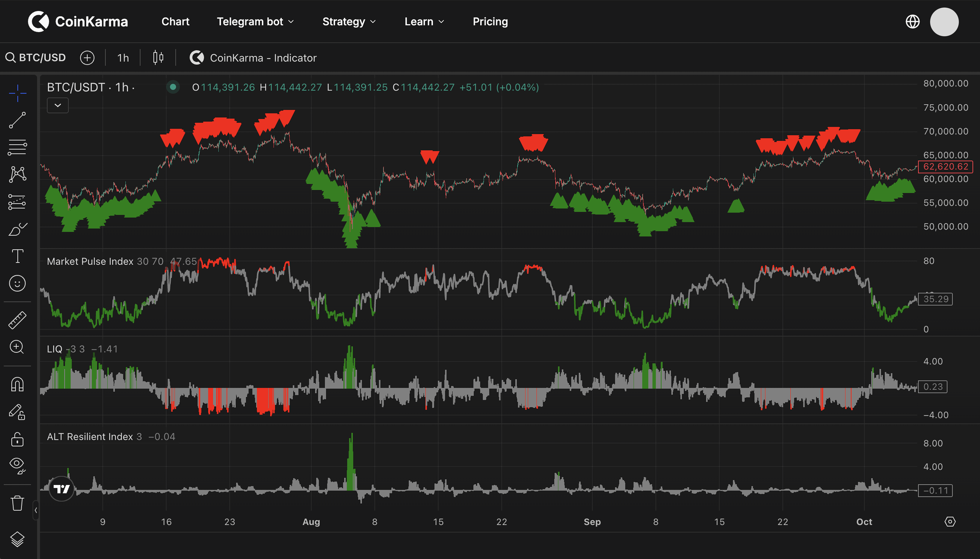The width and height of the screenshot is (980, 559).
Task: Open the Chart menu item
Action: point(175,21)
